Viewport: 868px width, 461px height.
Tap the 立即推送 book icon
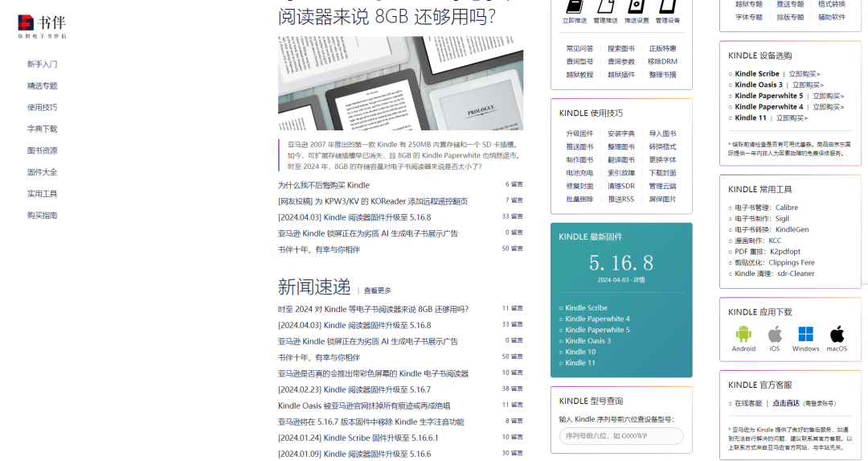(x=575, y=6)
